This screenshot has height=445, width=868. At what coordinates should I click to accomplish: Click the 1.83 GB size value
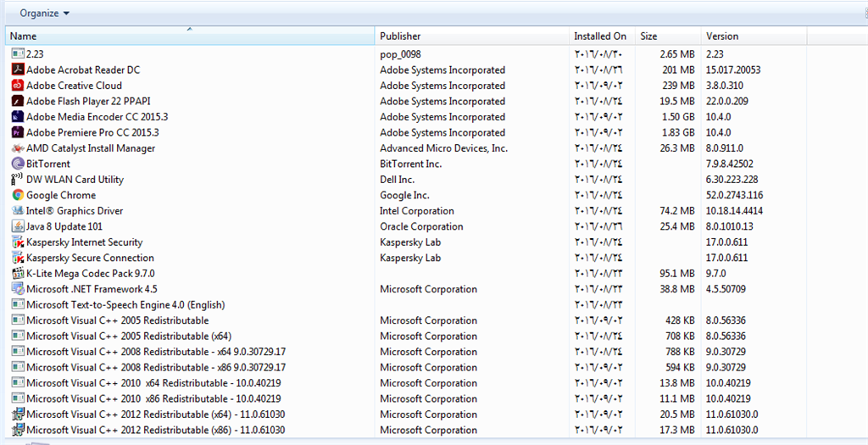(678, 132)
